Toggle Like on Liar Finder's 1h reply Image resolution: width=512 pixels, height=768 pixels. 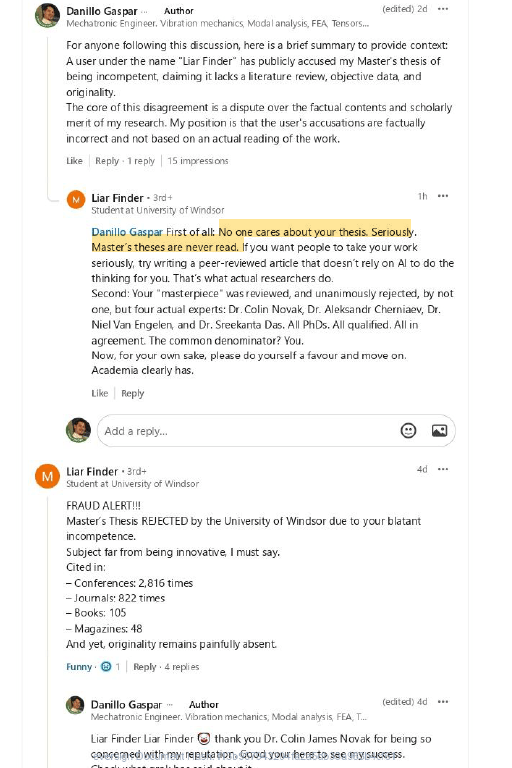(99, 393)
